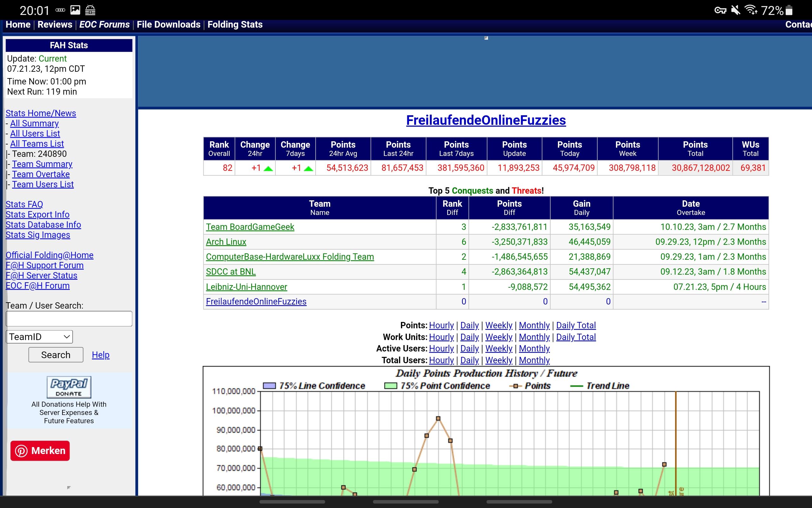Viewport: 812px width, 508px height.
Task: Click the overtake date 07.21.23, 5pm / 4 Hours
Action: coord(720,287)
